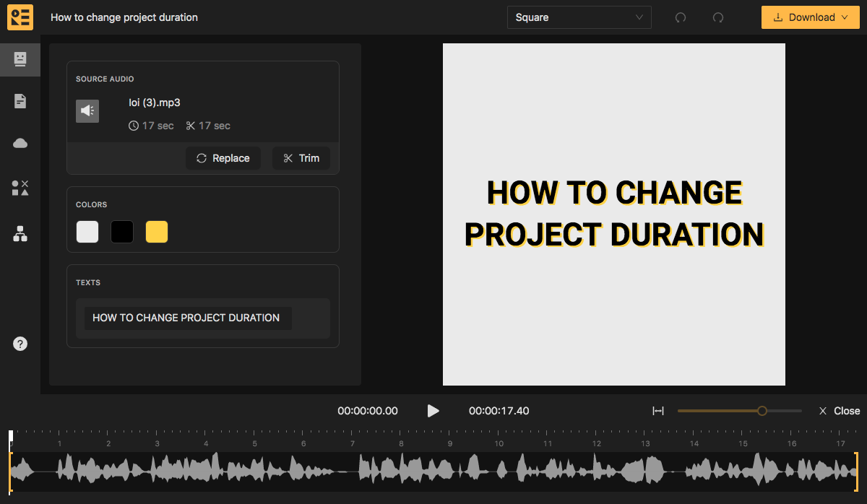Viewport: 867px width, 504px height.
Task: Click the right trim bracket of waveform
Action: [x=856, y=472]
